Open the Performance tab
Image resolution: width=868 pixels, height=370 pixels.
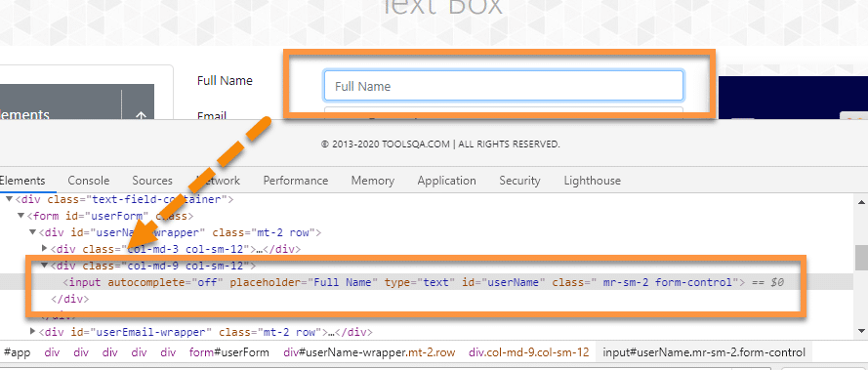pyautogui.click(x=296, y=181)
